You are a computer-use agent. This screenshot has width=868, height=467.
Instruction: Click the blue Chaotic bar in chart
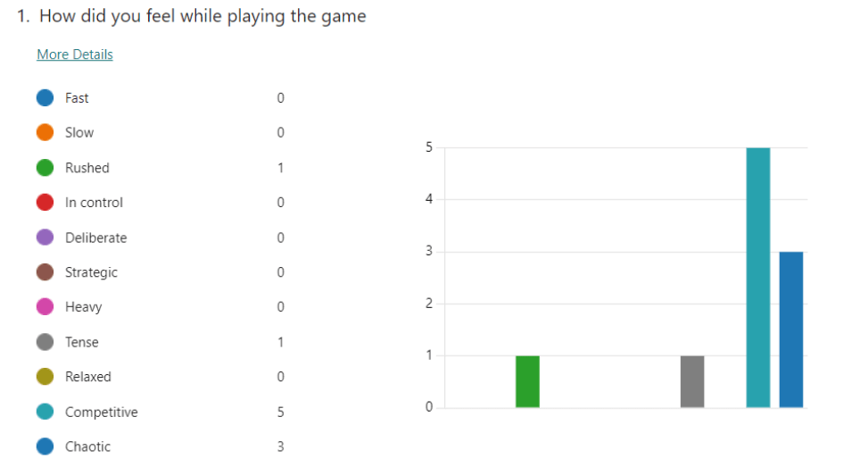[791, 329]
